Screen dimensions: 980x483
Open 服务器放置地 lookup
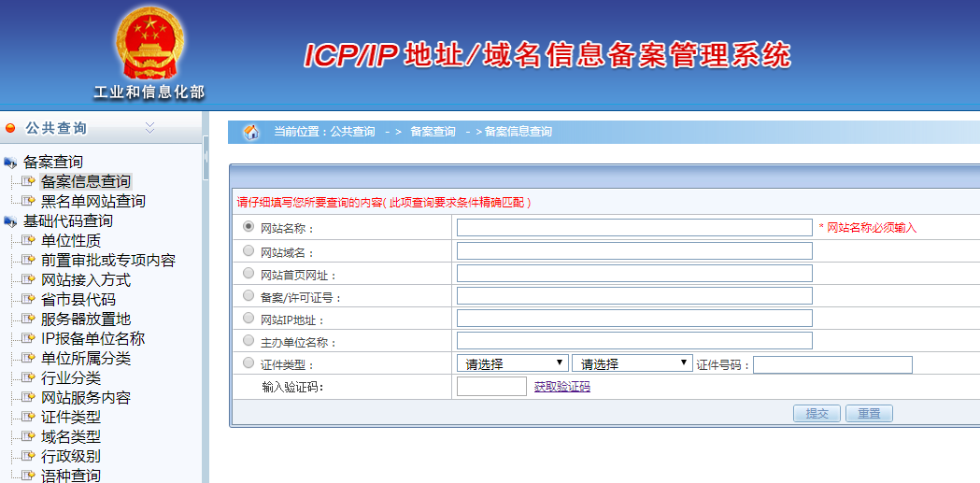[x=86, y=319]
